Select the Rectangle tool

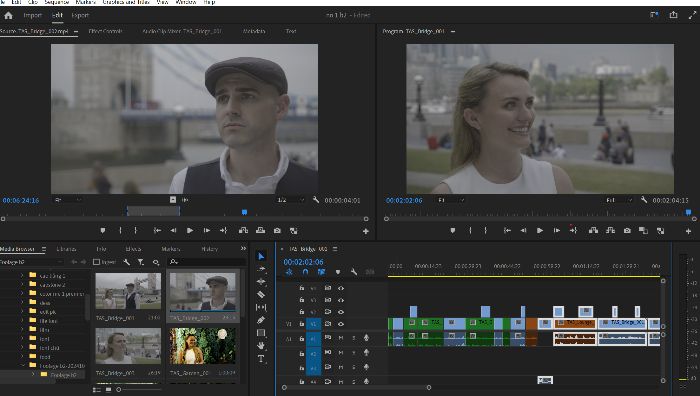[x=262, y=333]
